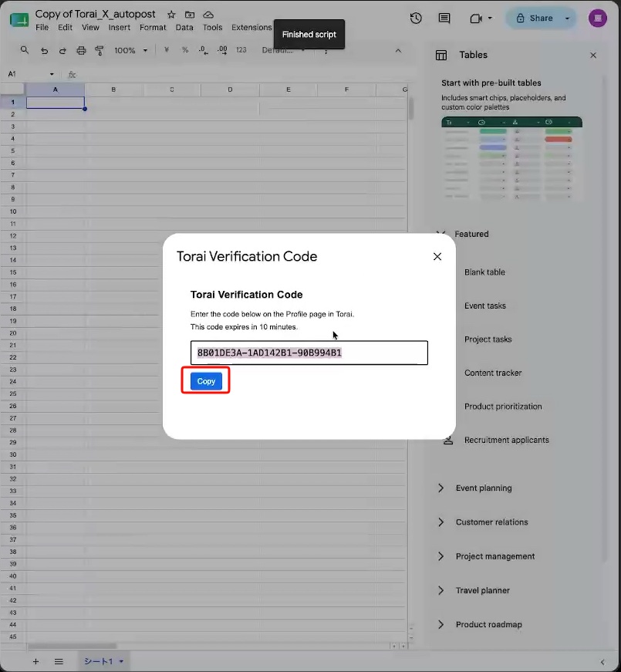Collapse the toolbar with caret icon
This screenshot has height=672, width=621.
(x=398, y=51)
